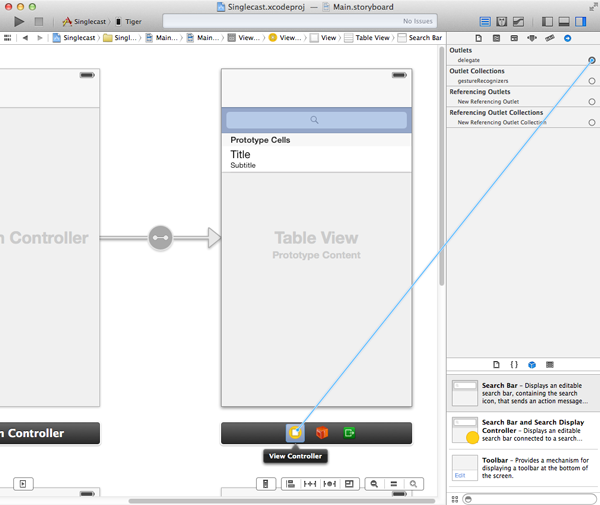The image size is (600, 505).
Task: Click the gestureRecognizers outlet circle
Action: coord(592,81)
